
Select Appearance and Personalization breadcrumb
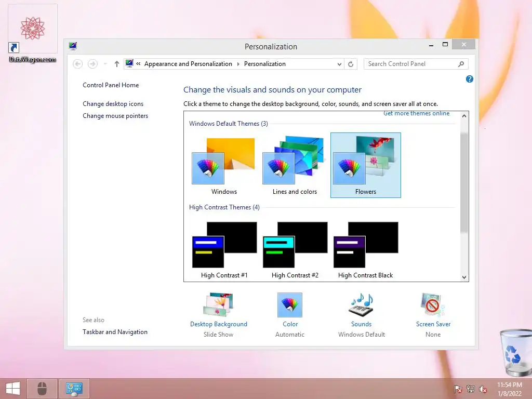188,64
